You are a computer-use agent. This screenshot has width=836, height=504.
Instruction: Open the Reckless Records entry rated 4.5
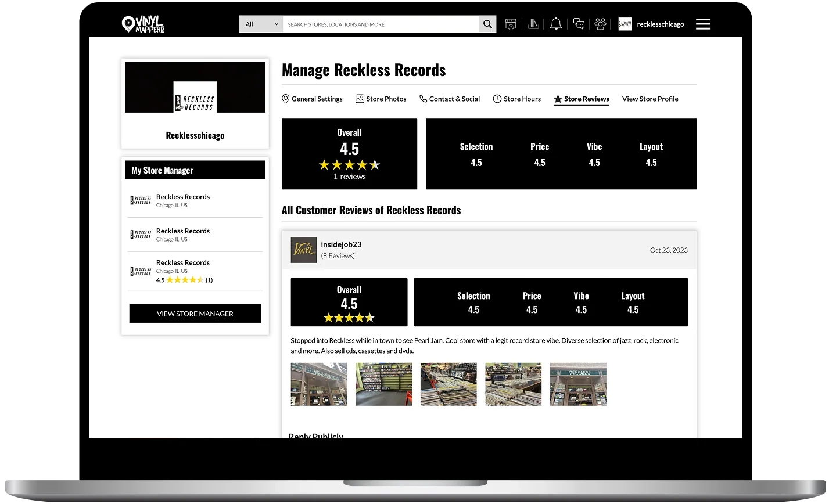coord(195,271)
